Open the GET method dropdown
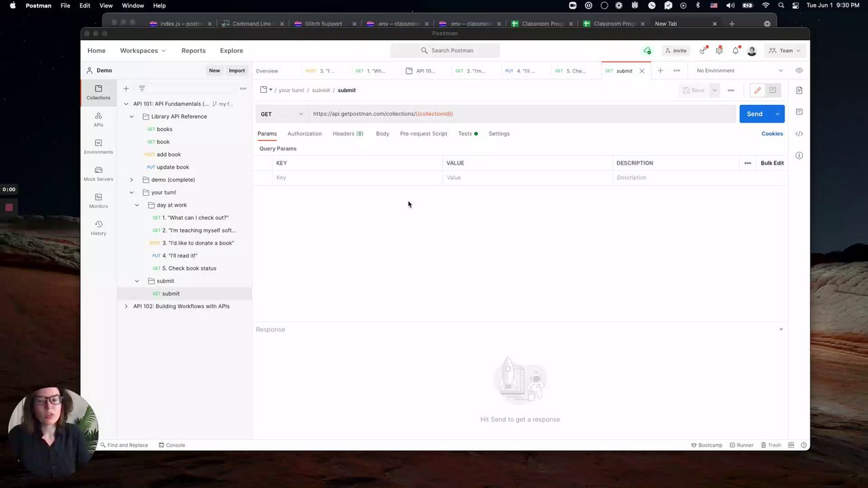 (281, 114)
